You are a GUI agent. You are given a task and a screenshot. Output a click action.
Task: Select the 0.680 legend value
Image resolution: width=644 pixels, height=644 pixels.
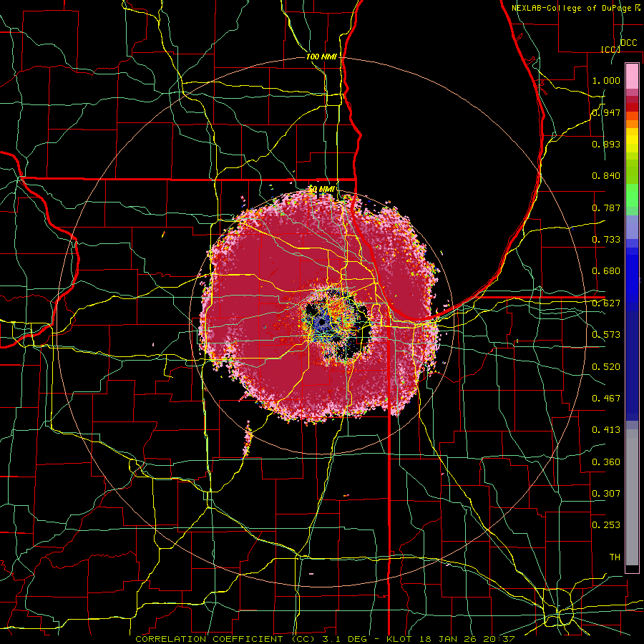point(606,271)
